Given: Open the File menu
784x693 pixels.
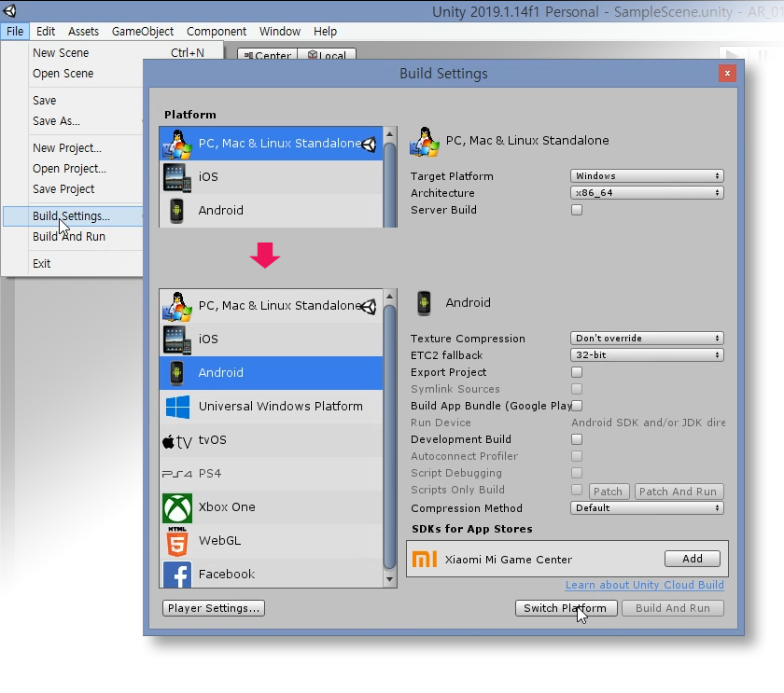Looking at the screenshot, I should pos(15,32).
